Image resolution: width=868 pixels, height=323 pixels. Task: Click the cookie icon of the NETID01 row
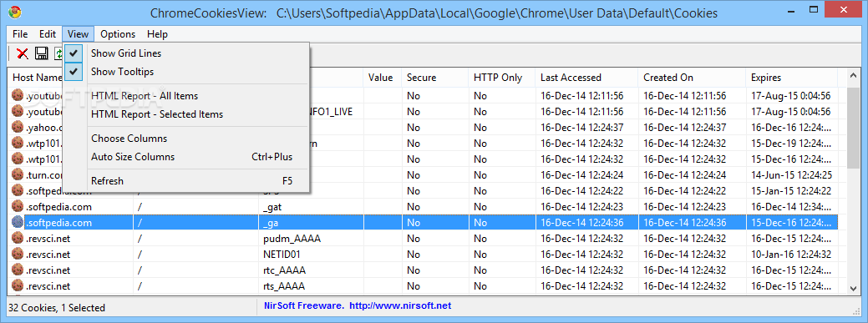point(18,255)
